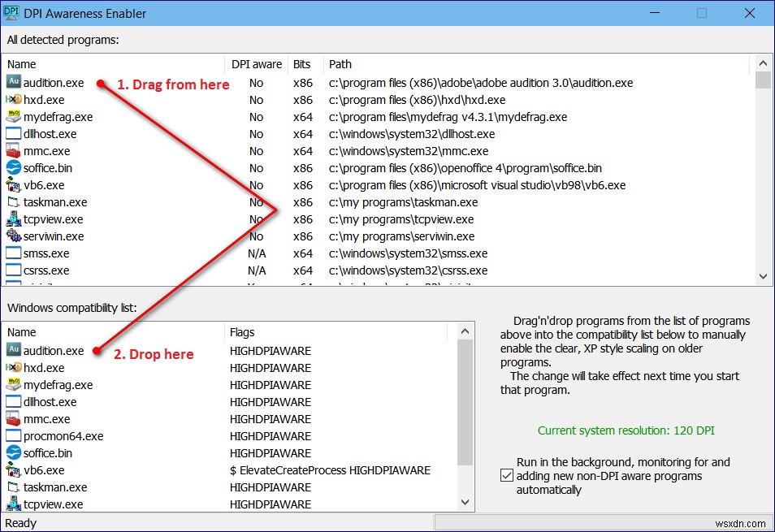The image size is (775, 532).
Task: Sort compatibility list by Name column header
Action: (113, 332)
